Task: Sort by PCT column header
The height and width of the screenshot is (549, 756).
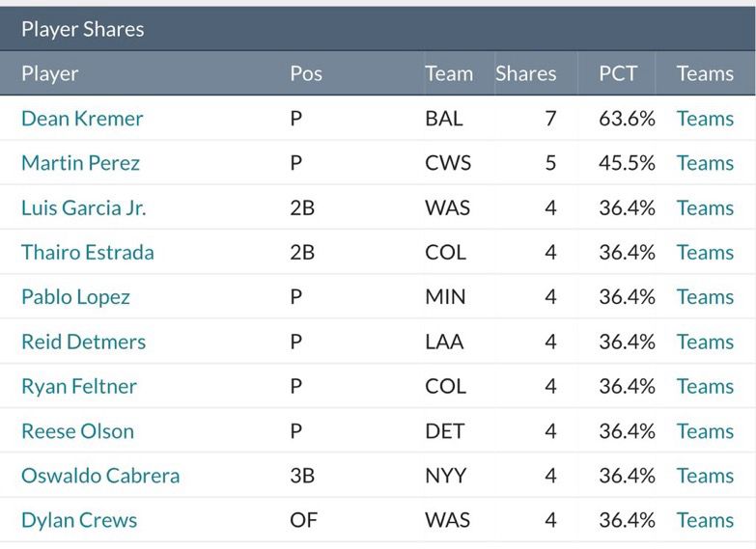Action: (618, 73)
